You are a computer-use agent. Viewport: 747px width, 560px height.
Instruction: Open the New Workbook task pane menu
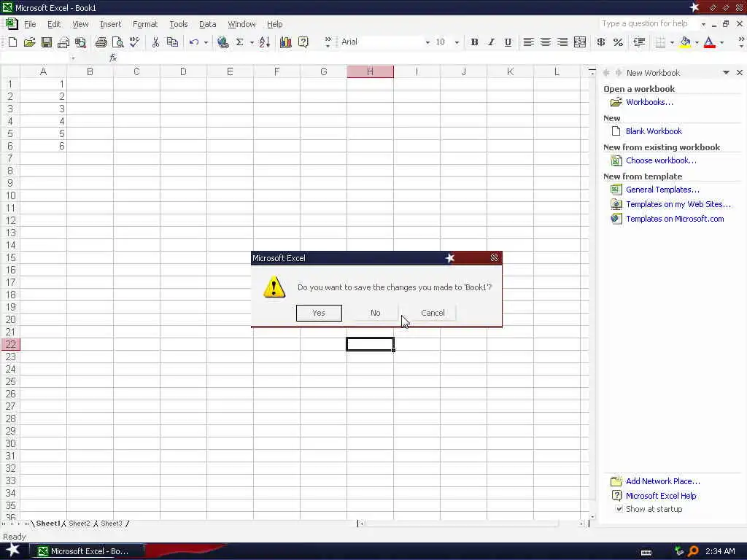[x=726, y=72]
